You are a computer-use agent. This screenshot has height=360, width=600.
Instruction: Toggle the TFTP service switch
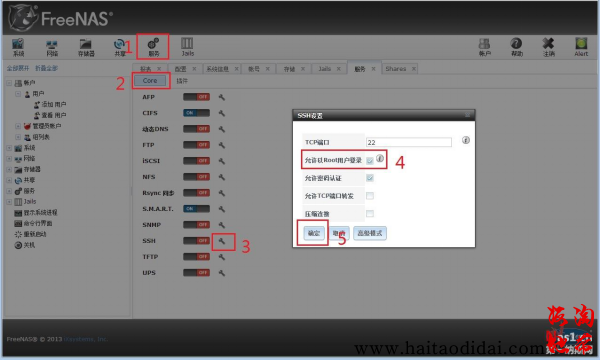[x=196, y=257]
